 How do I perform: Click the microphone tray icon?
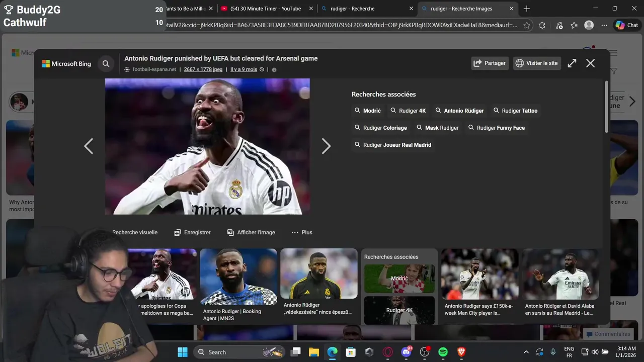553,352
